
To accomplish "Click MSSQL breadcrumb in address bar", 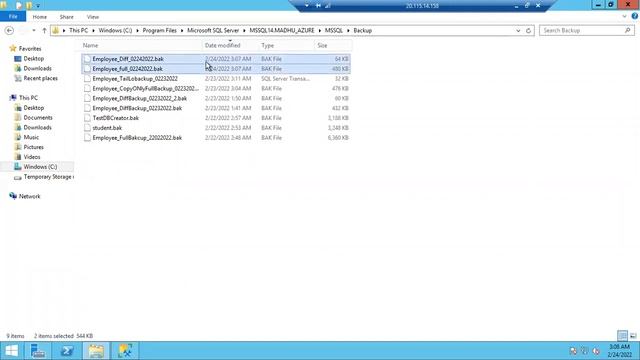I will (333, 31).
